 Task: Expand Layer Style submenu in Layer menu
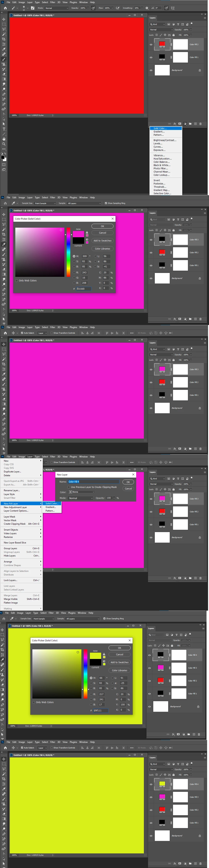pyautogui.click(x=22, y=494)
